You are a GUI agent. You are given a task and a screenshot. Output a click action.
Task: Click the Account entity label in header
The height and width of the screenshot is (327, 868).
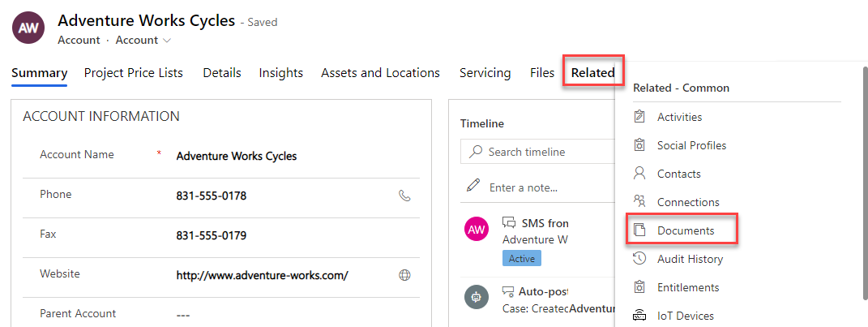click(79, 41)
